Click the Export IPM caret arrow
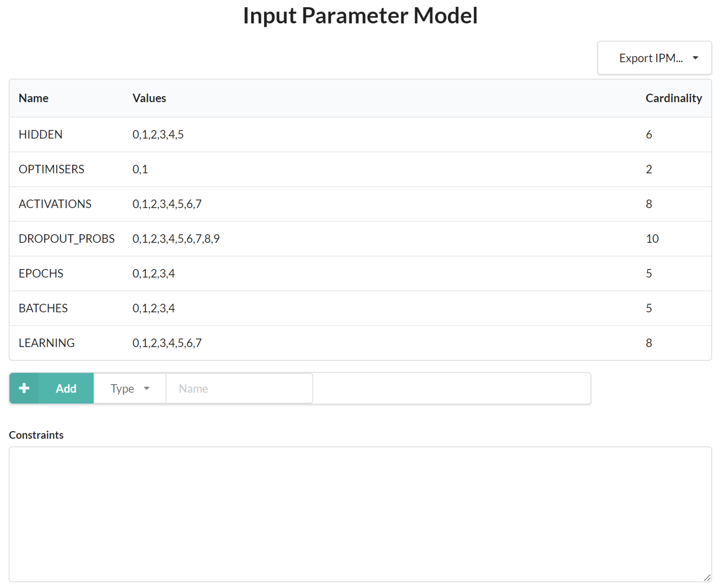Image resolution: width=721 pixels, height=588 pixels. (x=695, y=58)
